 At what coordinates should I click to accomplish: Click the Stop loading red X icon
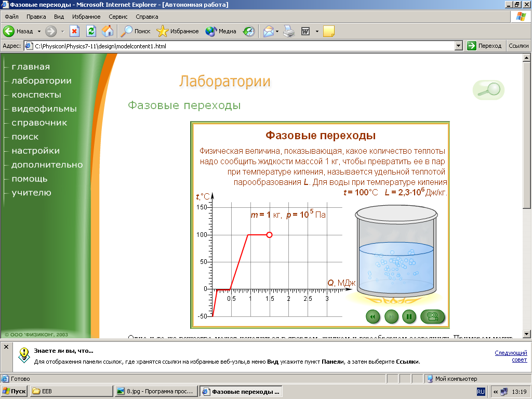tap(75, 31)
